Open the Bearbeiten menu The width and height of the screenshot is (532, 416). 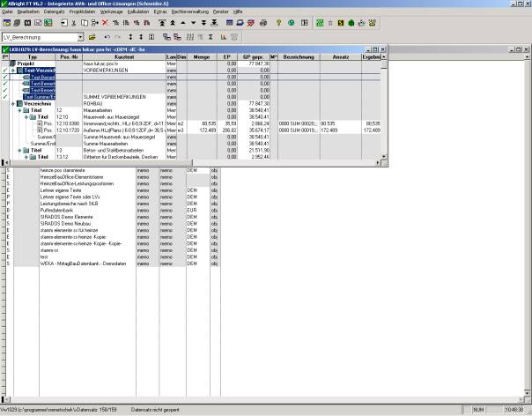click(28, 11)
